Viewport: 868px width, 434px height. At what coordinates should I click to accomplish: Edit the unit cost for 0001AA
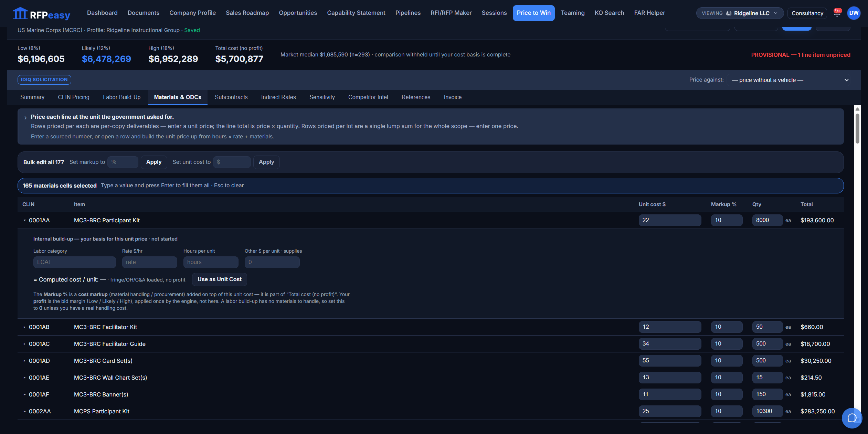point(670,220)
